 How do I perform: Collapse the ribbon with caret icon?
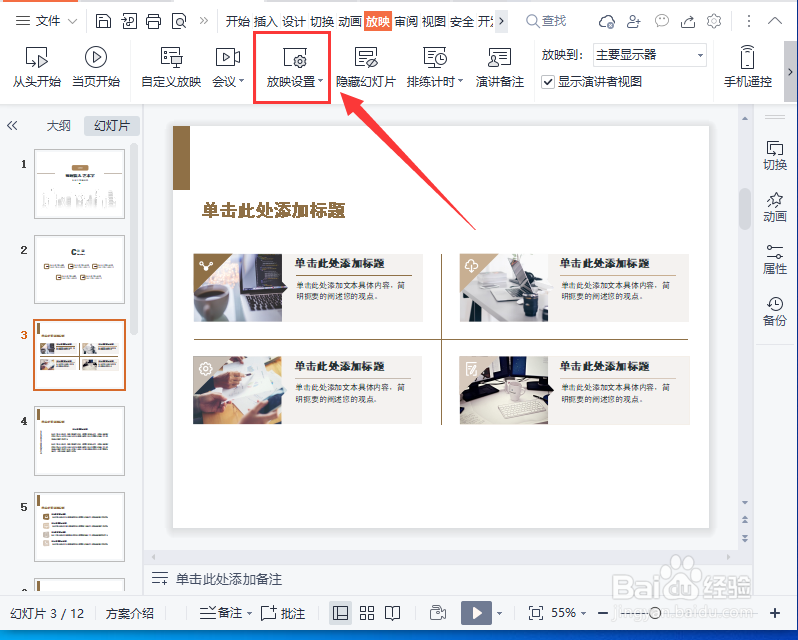click(775, 21)
